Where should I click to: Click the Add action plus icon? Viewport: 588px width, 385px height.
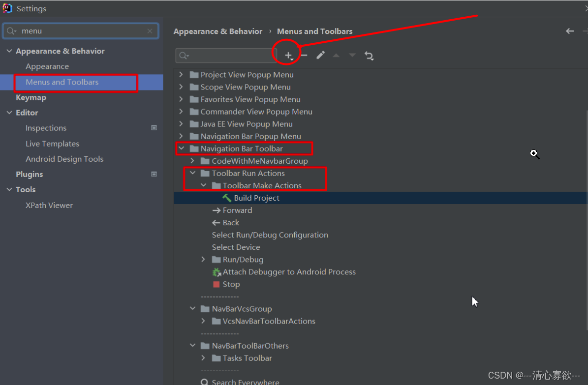click(x=288, y=56)
